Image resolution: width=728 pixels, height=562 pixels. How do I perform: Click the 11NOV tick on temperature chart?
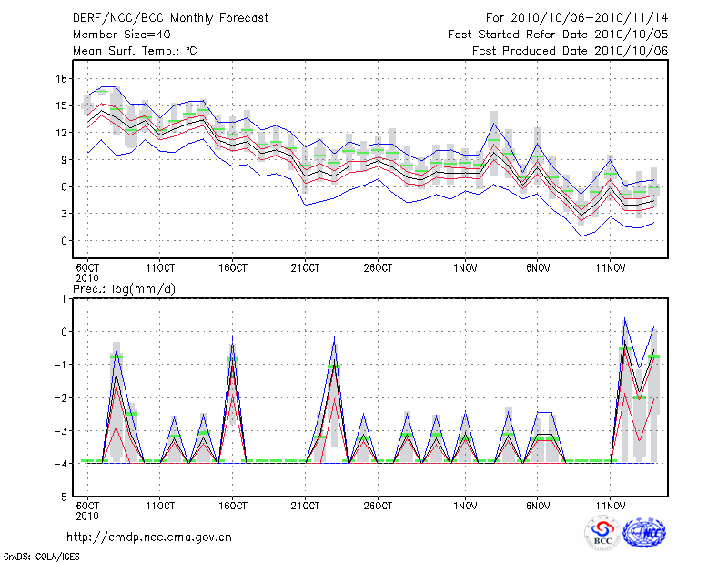pos(611,268)
